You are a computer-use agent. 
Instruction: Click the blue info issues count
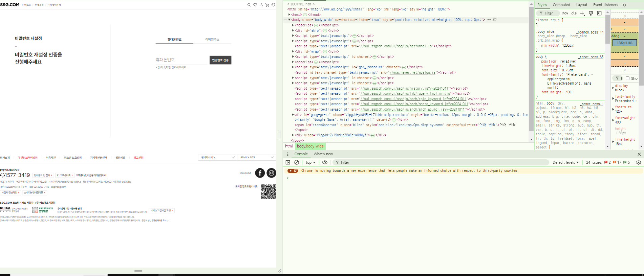click(627, 162)
